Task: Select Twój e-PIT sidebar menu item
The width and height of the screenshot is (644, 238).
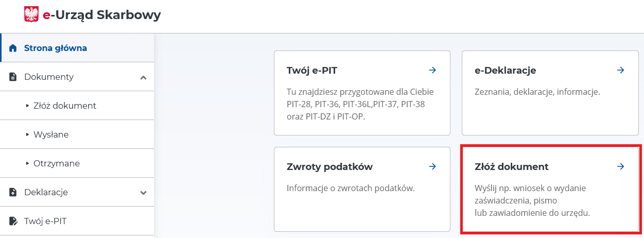Action: click(x=77, y=222)
